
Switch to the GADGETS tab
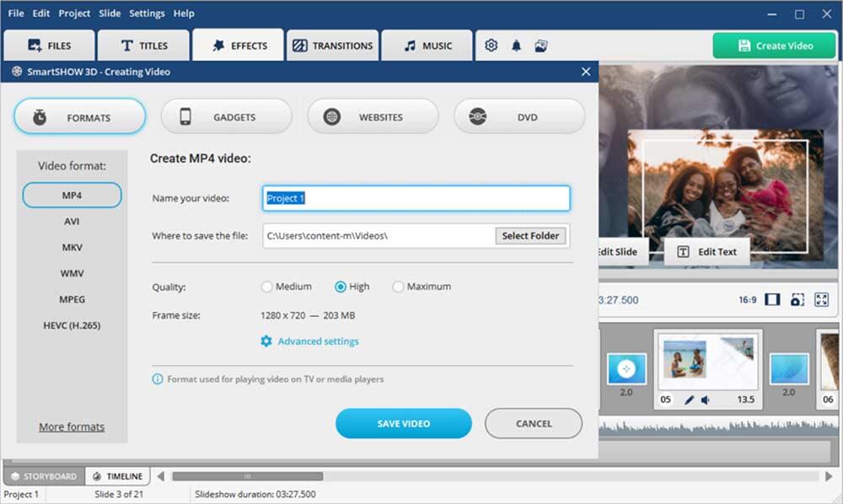point(226,117)
